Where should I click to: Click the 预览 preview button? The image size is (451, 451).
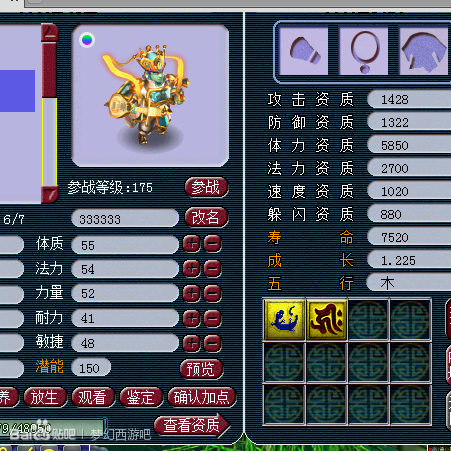coord(201,369)
